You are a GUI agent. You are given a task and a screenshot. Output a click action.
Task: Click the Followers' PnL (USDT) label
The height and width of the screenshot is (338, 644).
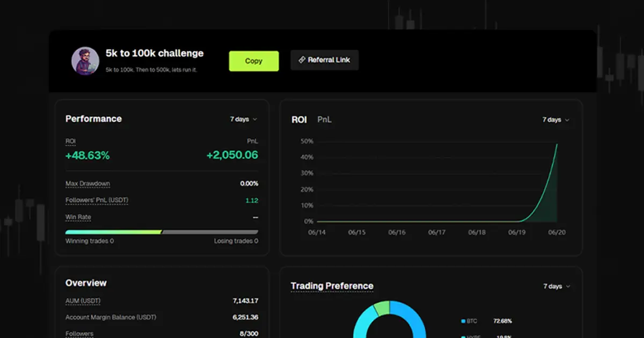(x=96, y=200)
